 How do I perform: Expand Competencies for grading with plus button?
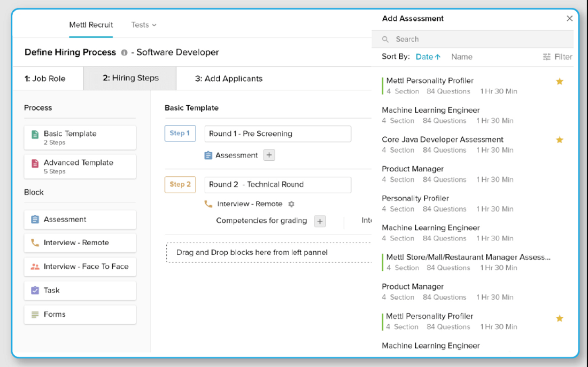[320, 221]
